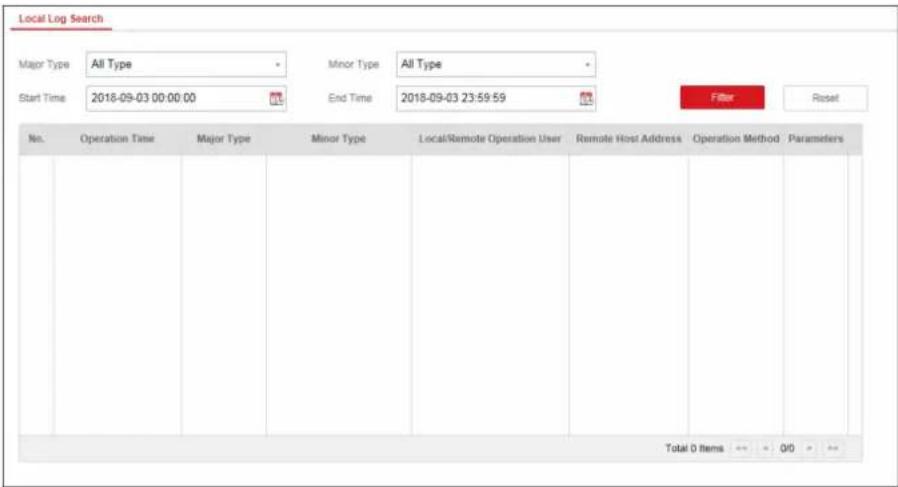Viewport: 898px width, 487px height.
Task: Click the No. column header
Action: point(36,139)
